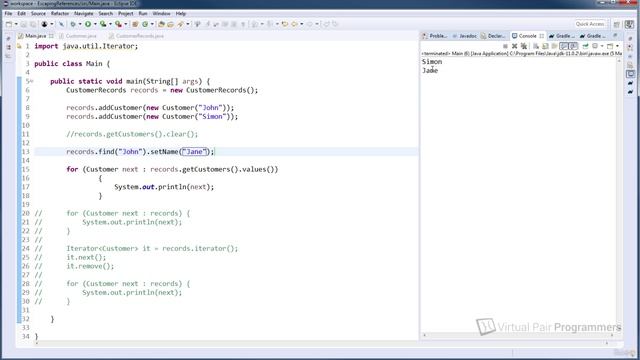Open the Display Selected Console dropdown arrow

(602, 46)
